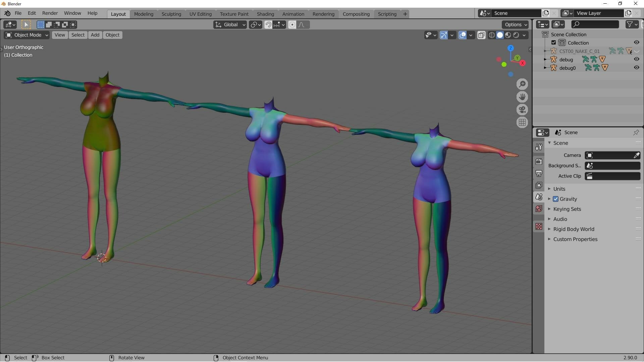
Task: Toggle snapping magnet icon
Action: (x=268, y=24)
